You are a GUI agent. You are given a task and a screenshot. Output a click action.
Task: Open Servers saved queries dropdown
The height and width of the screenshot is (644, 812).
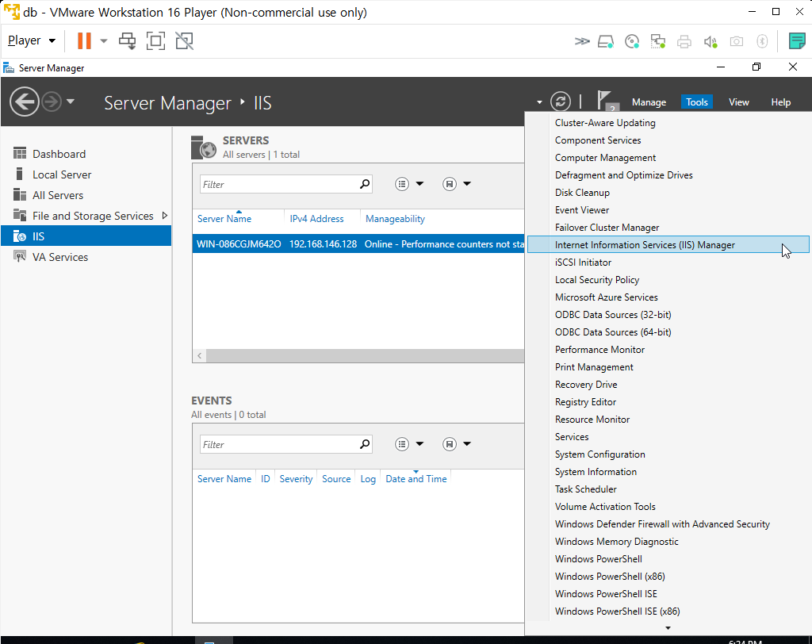pyautogui.click(x=457, y=184)
